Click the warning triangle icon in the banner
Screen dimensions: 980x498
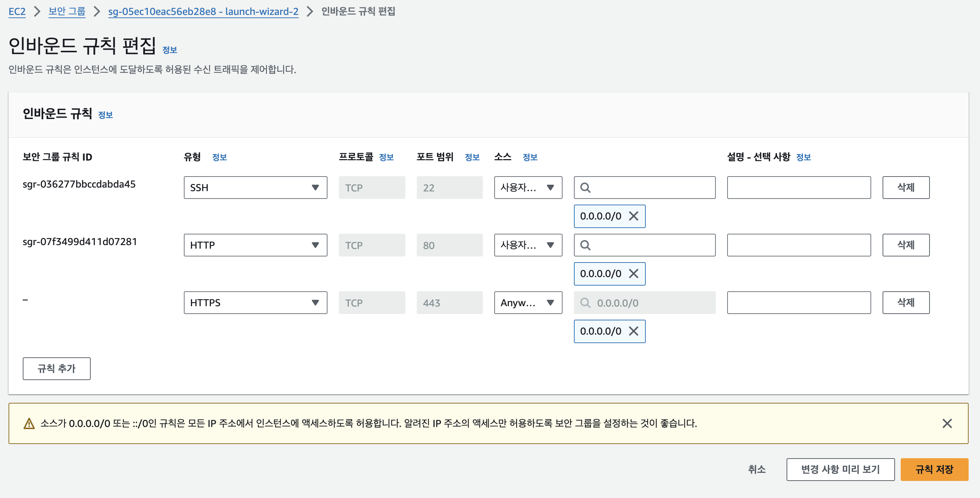(29, 423)
